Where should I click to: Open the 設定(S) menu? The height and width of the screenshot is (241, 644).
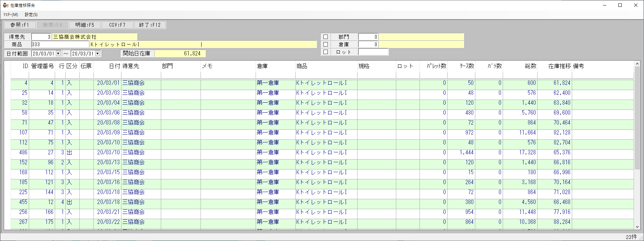click(x=31, y=15)
